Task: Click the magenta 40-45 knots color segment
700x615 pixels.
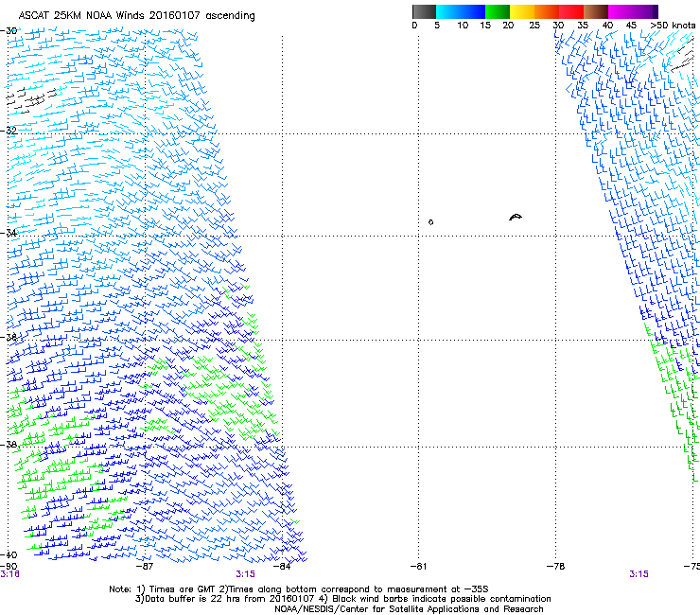Action: pos(621,11)
